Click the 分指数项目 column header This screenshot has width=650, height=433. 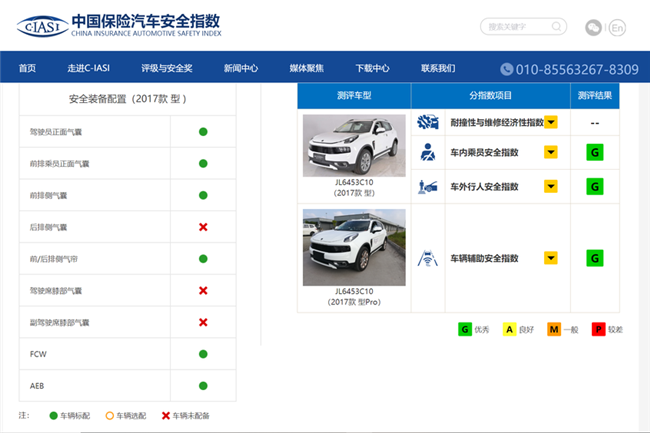pos(491,96)
